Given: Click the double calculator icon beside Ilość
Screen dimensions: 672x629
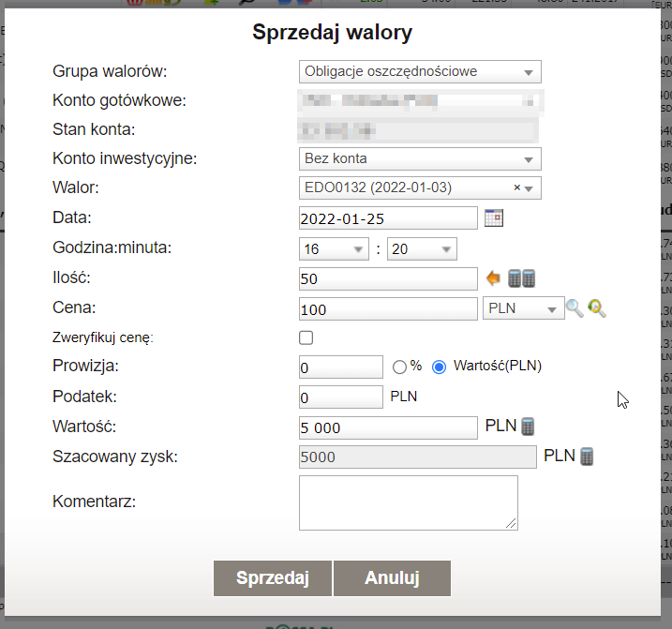Looking at the screenshot, I should pyautogui.click(x=521, y=278).
